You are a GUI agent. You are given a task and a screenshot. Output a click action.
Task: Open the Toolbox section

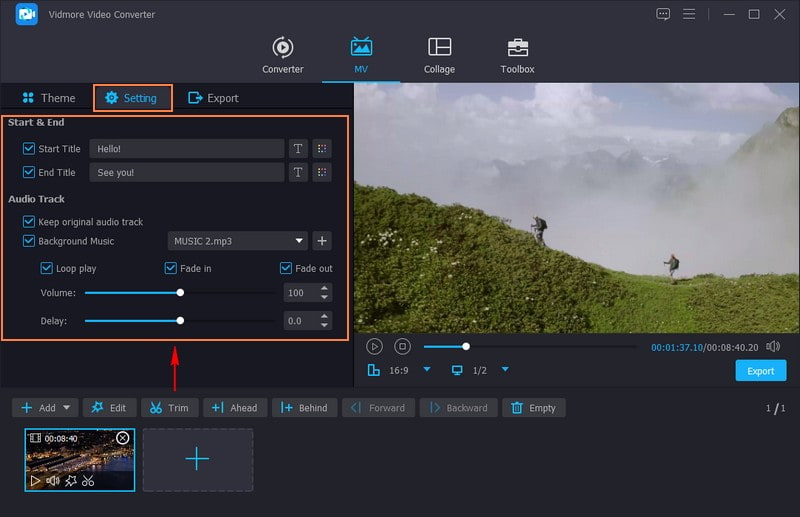[x=517, y=55]
